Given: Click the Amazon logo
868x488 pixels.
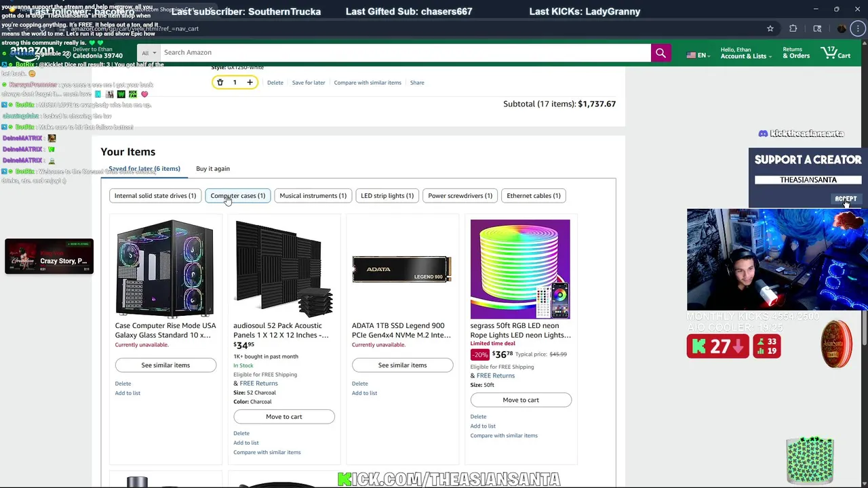Looking at the screenshot, I should [32, 52].
